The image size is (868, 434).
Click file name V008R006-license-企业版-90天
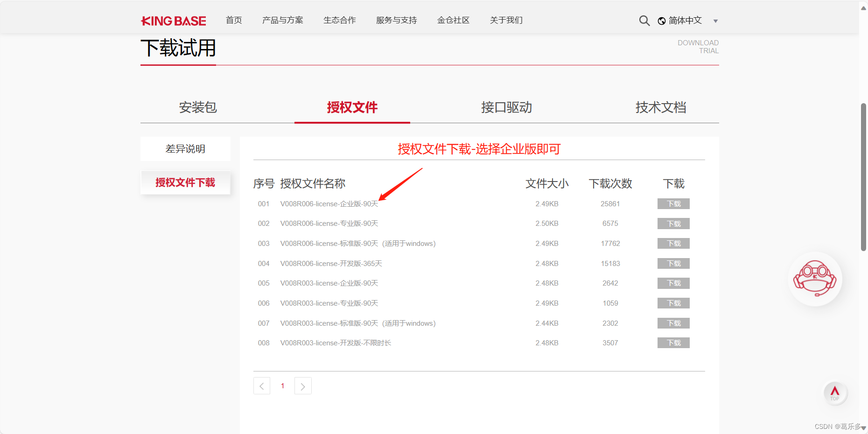pyautogui.click(x=329, y=204)
